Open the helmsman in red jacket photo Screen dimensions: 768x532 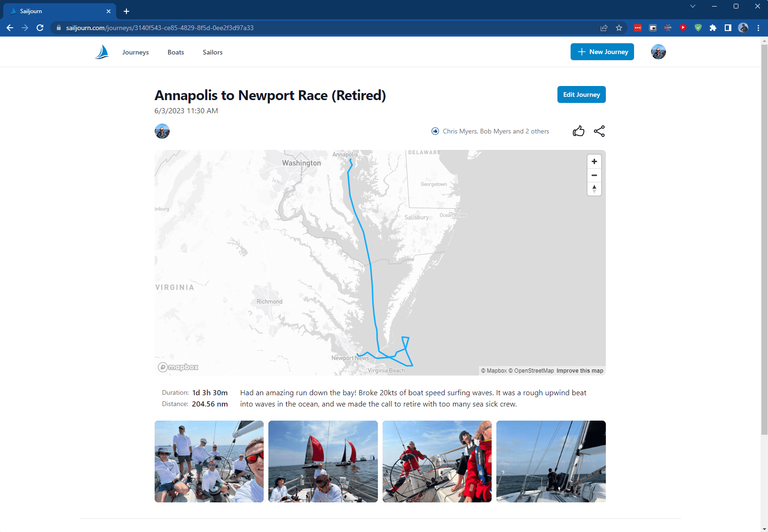pyautogui.click(x=437, y=462)
